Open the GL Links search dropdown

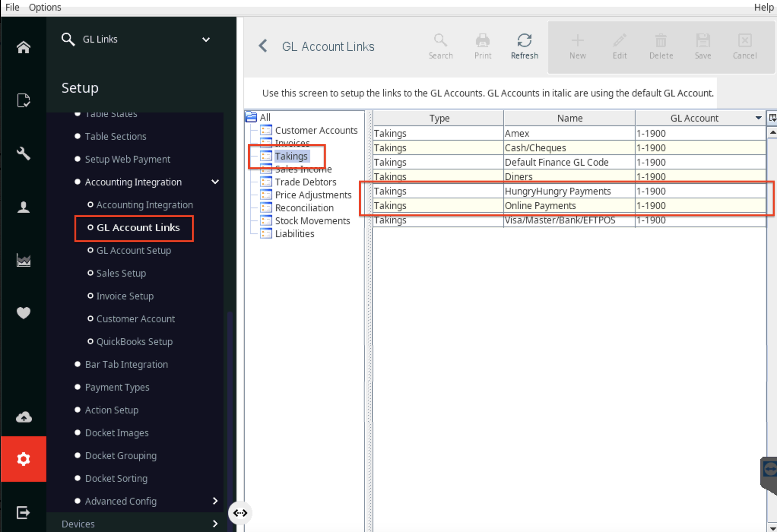(206, 40)
